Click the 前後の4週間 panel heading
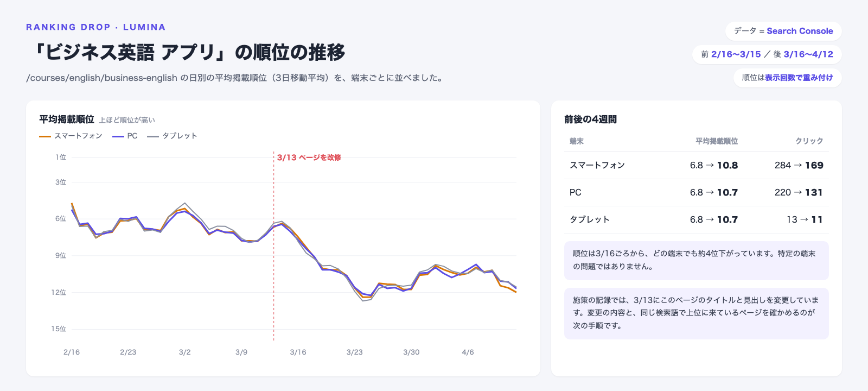 (x=590, y=119)
